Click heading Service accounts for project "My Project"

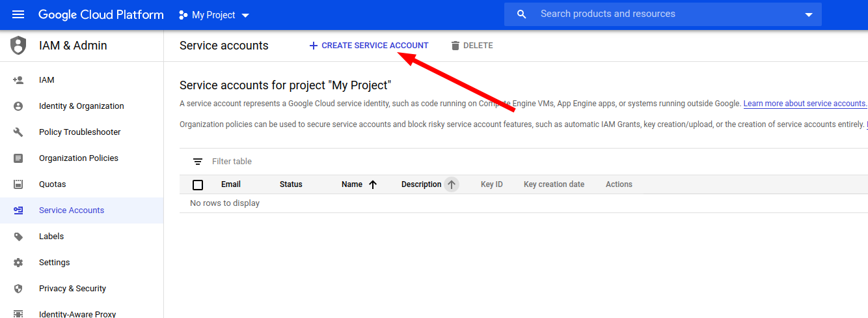point(285,85)
